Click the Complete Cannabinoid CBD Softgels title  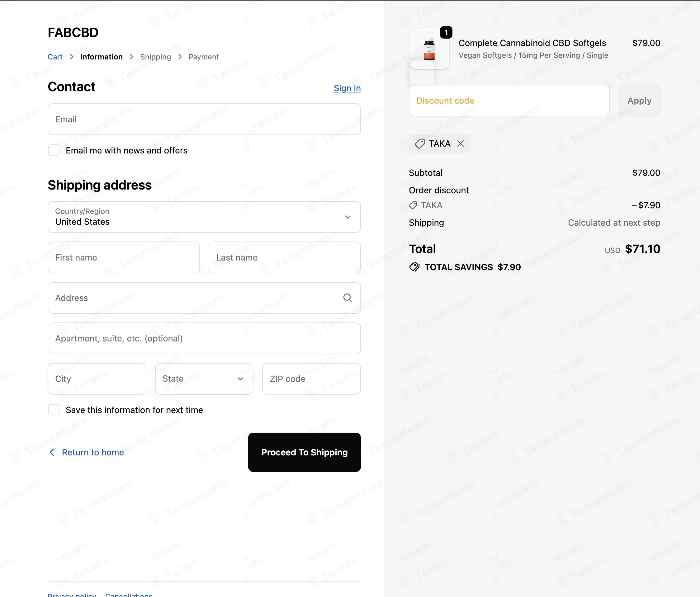coord(532,43)
